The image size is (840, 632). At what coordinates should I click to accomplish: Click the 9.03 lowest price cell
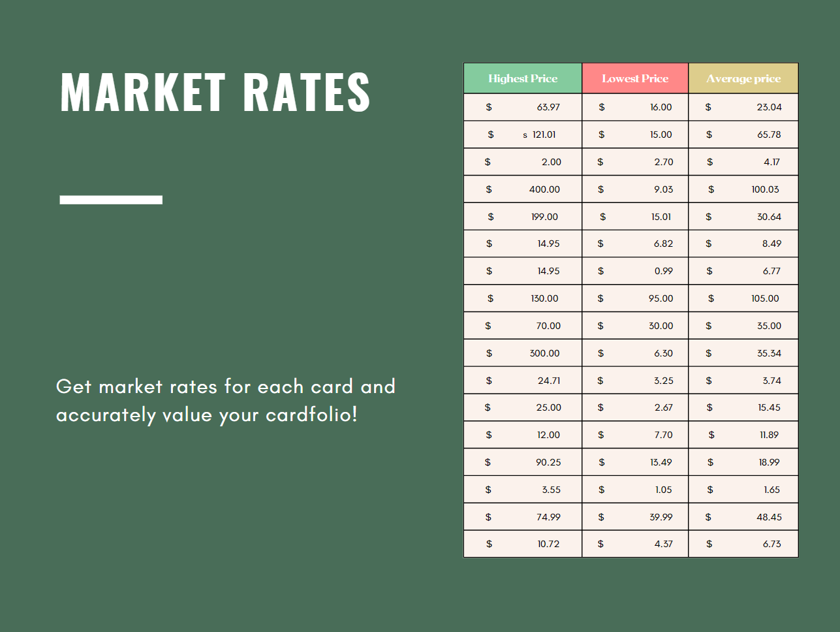point(635,189)
